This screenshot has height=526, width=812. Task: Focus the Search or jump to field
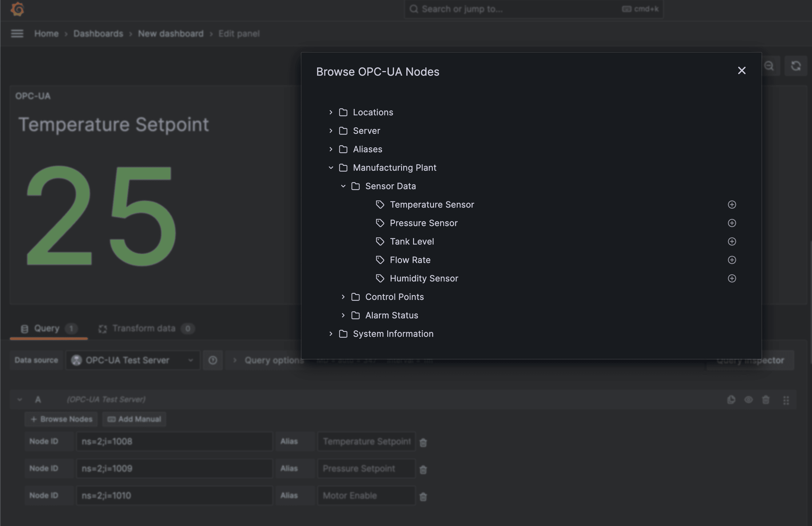[x=534, y=9]
